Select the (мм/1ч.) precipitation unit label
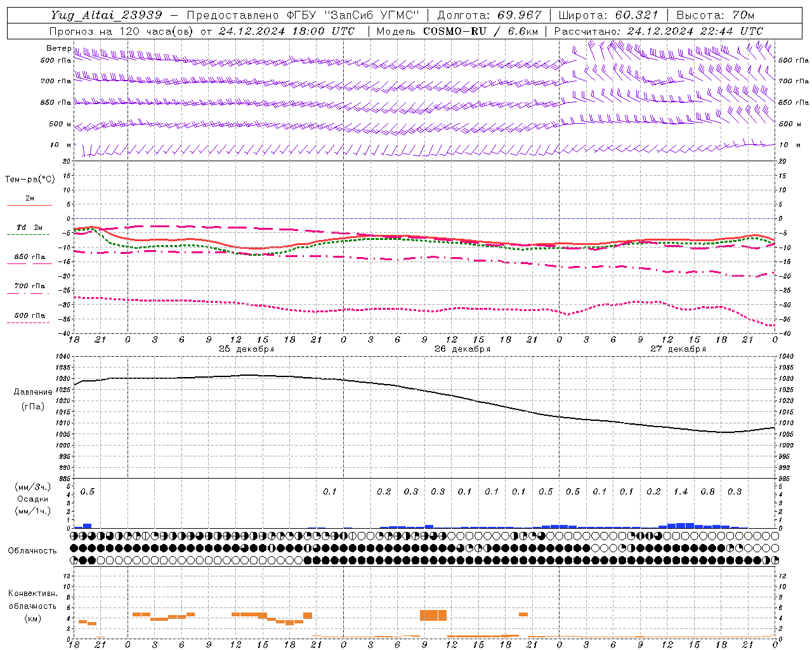The image size is (812, 650). point(33,511)
